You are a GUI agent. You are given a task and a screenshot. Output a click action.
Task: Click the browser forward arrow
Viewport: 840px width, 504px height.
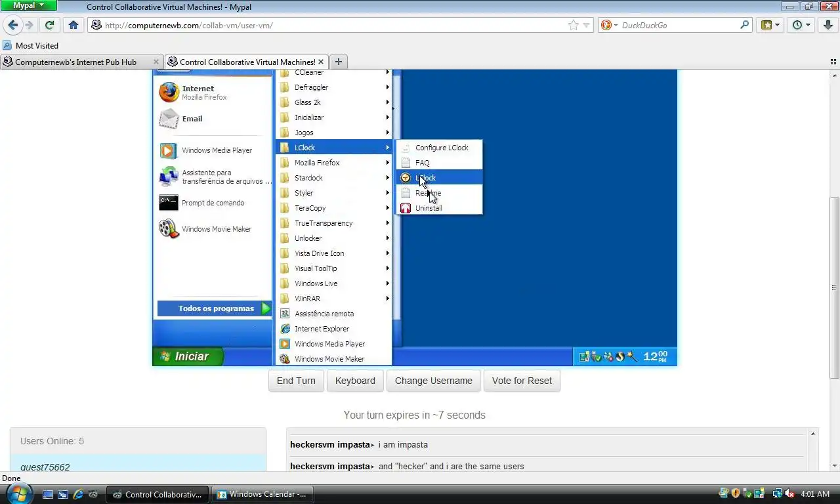point(30,25)
